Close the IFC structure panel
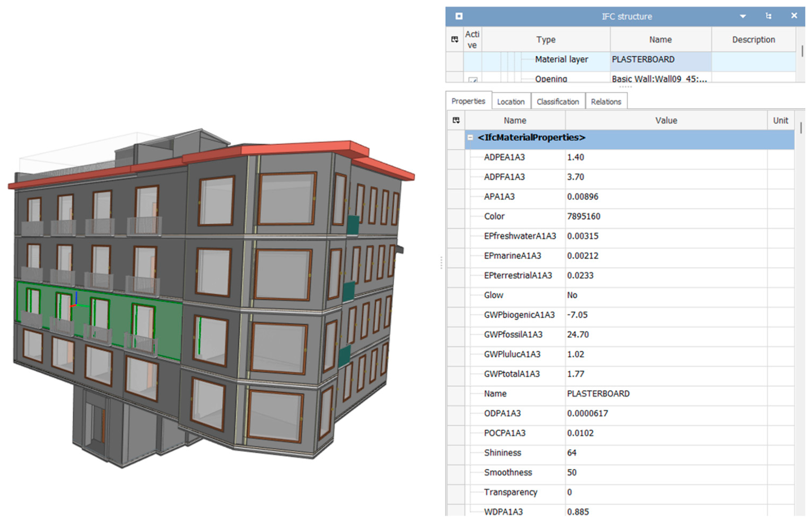This screenshot has width=812, height=525. (794, 16)
